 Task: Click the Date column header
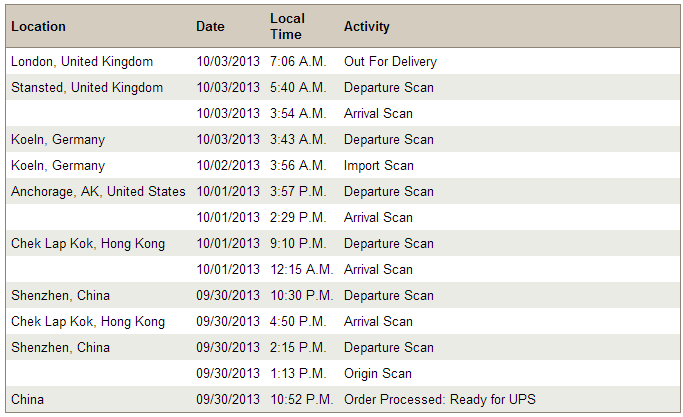point(210,27)
